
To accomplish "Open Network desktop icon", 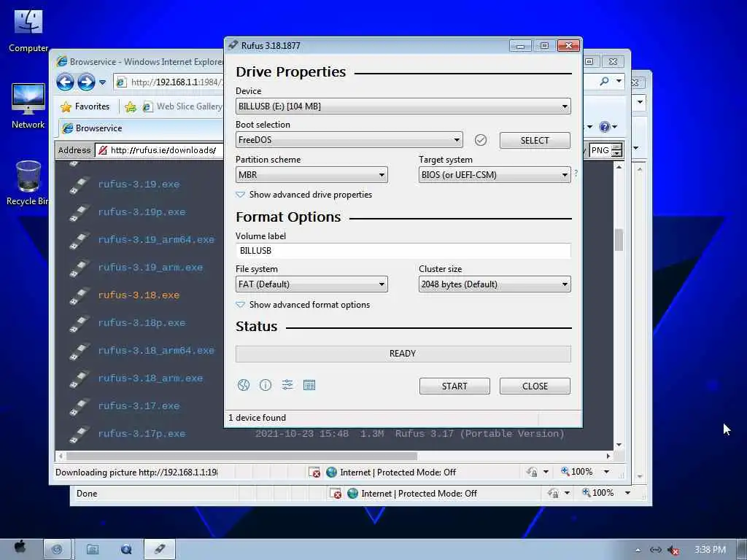I will coord(28,106).
